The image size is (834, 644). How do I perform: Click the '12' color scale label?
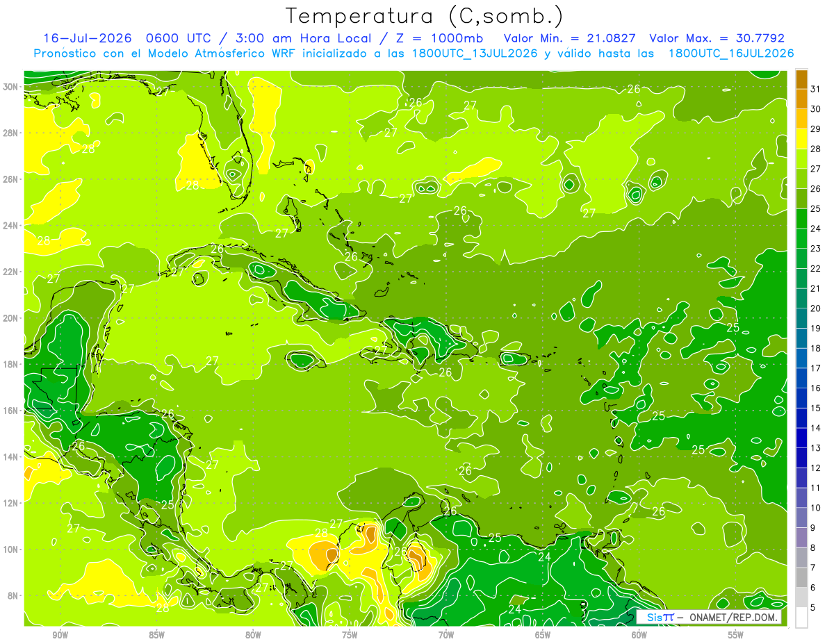pos(816,468)
